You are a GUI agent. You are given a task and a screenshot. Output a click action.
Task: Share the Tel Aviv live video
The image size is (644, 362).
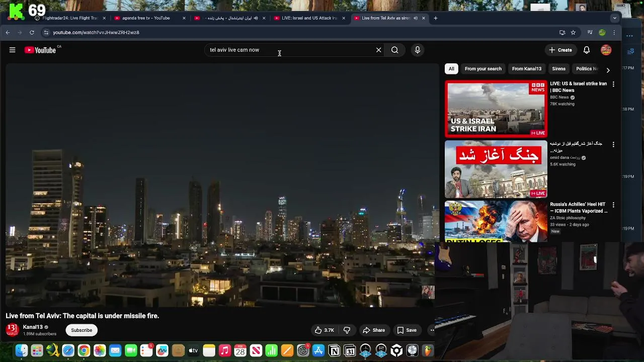pyautogui.click(x=374, y=330)
